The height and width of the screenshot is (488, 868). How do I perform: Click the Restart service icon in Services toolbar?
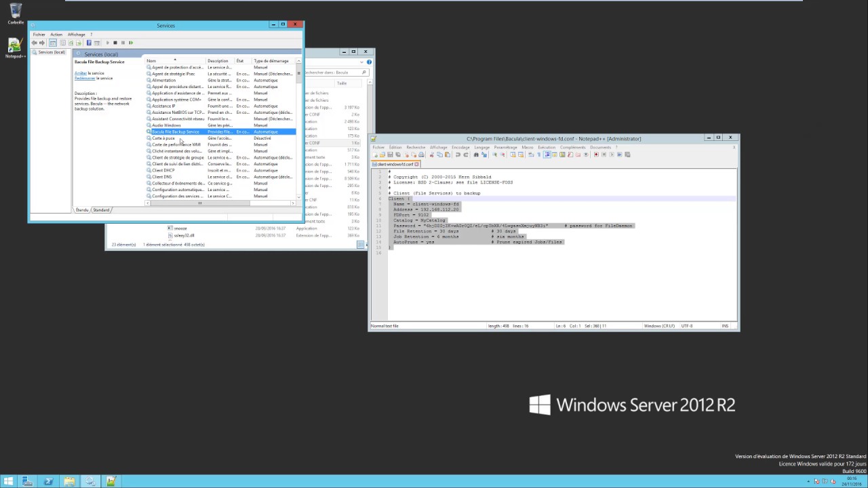(131, 43)
